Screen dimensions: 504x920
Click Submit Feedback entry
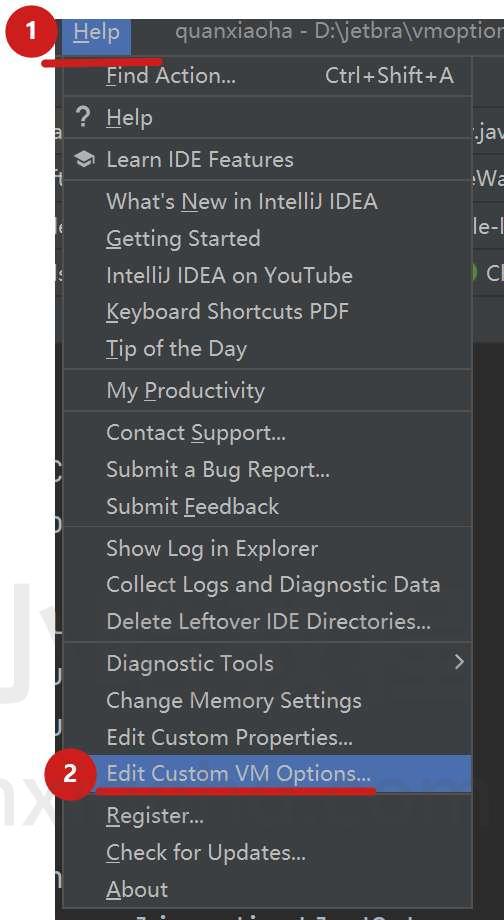[267, 506]
